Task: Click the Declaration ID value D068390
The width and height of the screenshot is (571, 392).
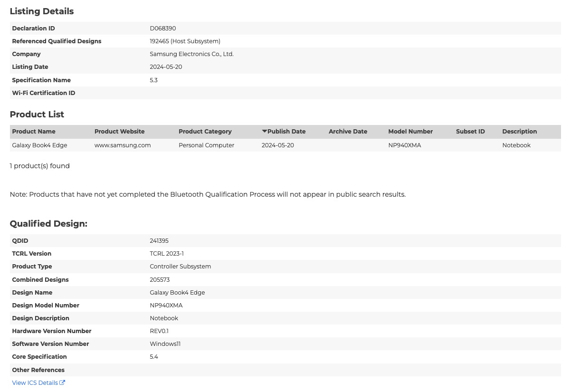Action: [x=162, y=29]
